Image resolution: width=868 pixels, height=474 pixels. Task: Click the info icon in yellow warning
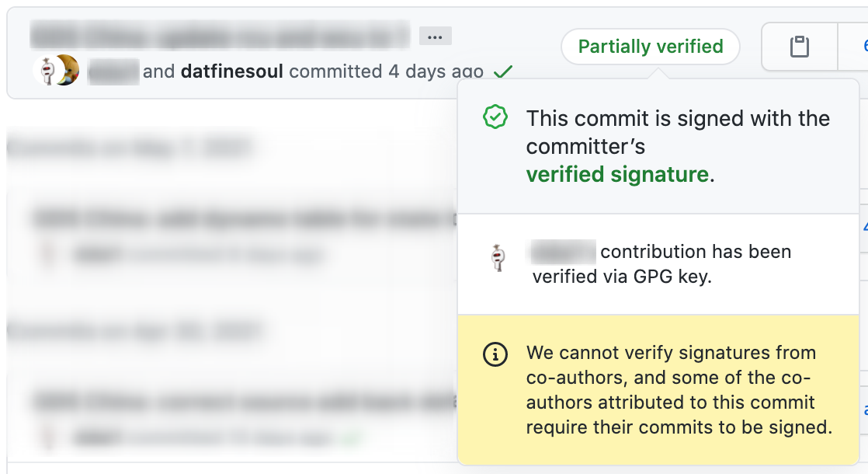pyautogui.click(x=495, y=355)
